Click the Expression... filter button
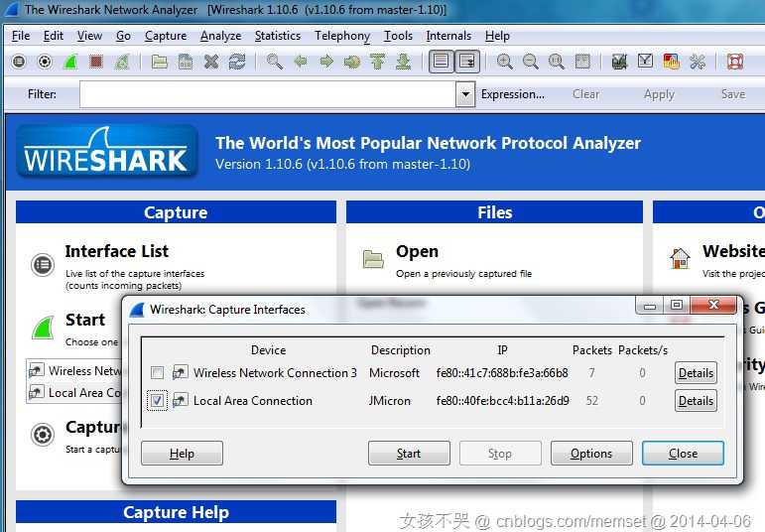The width and height of the screenshot is (765, 532). tap(513, 94)
